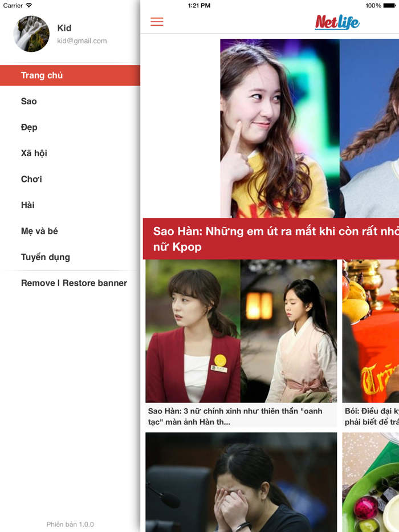Screen dimensions: 399x532
Task: Open the Chơi section
Action: [x=70, y=179]
